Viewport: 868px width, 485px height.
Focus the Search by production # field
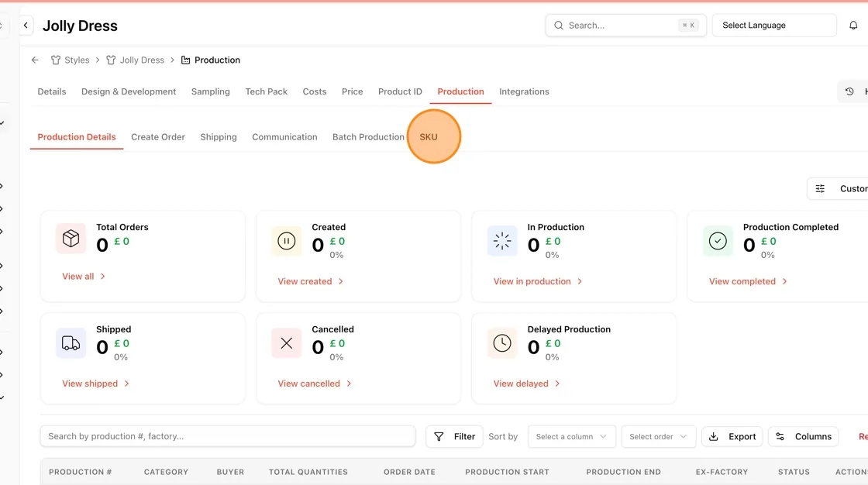228,436
